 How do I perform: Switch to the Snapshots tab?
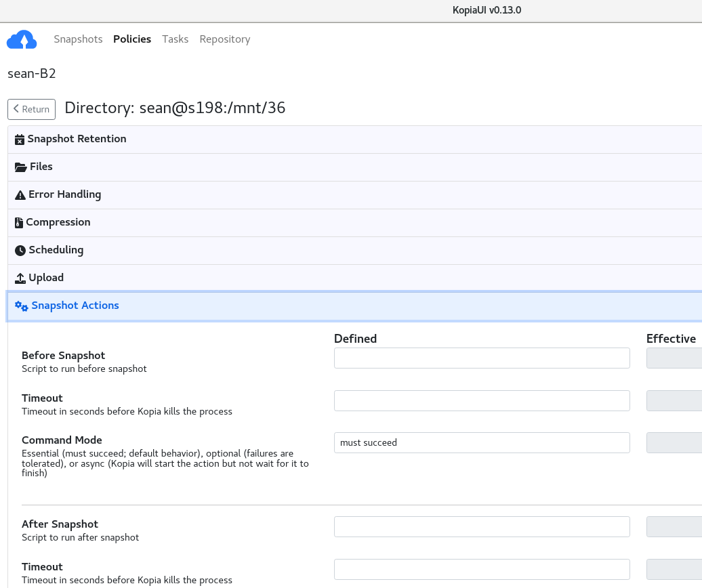(x=78, y=39)
